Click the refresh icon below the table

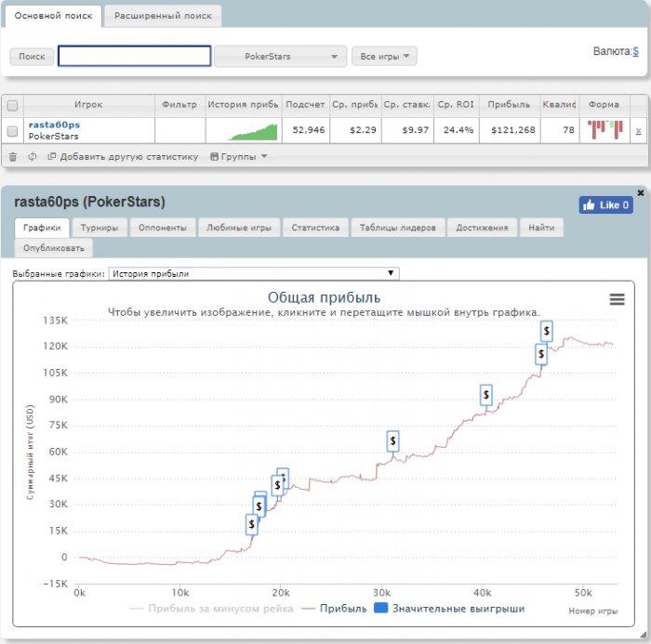coord(32,157)
